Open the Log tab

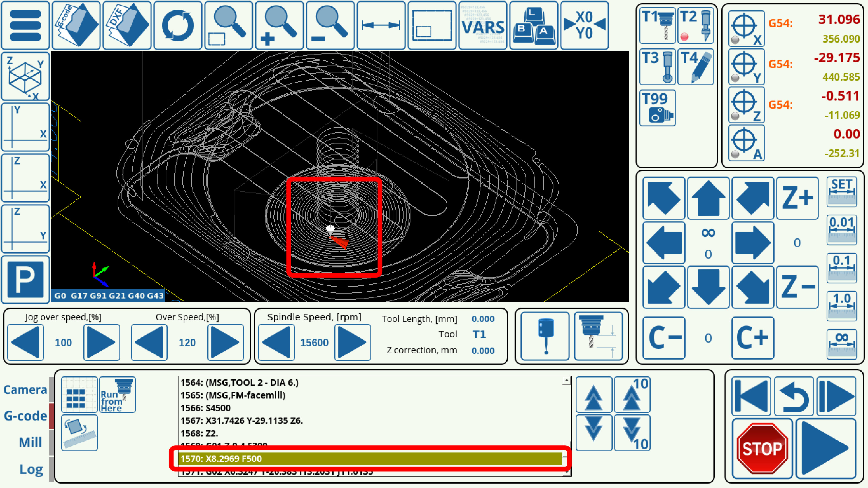point(31,469)
